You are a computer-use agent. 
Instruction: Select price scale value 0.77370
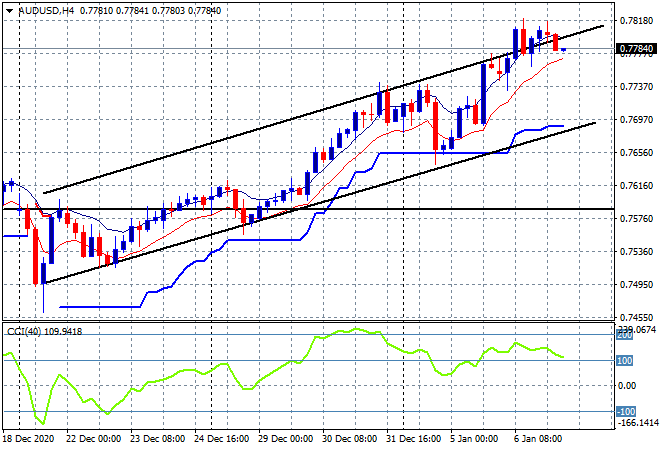pyautogui.click(x=636, y=87)
